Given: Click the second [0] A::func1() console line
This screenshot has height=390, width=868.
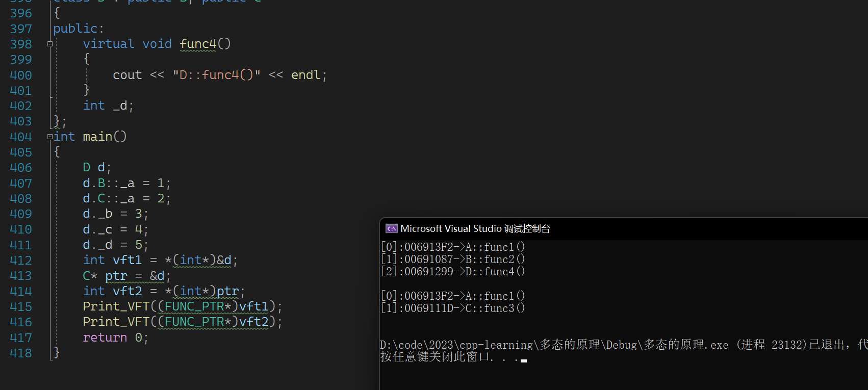Looking at the screenshot, I should coord(453,296).
